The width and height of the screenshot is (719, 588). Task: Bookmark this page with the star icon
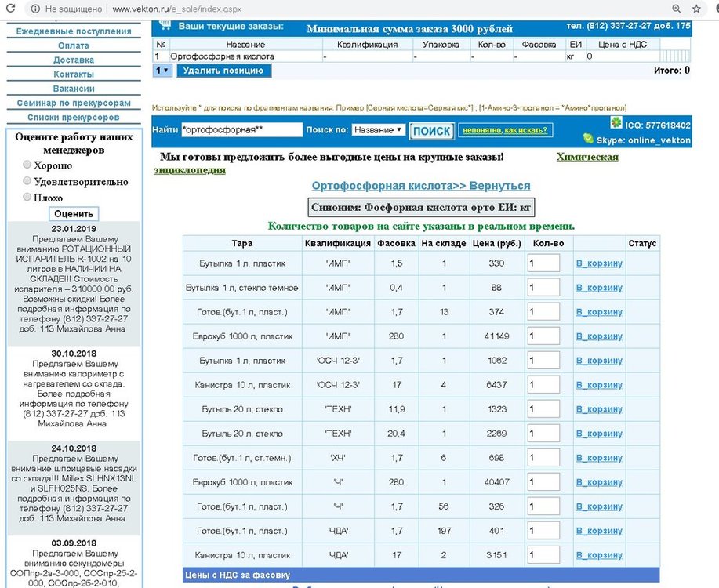(695, 9)
